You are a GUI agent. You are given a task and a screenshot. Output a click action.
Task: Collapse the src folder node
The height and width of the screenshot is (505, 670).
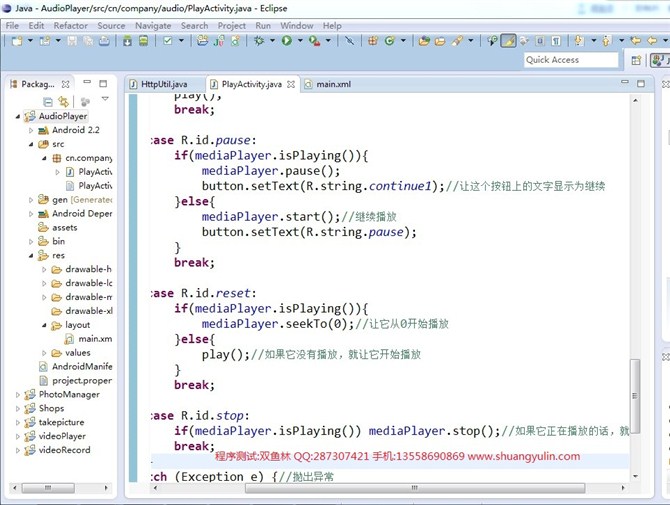31,144
